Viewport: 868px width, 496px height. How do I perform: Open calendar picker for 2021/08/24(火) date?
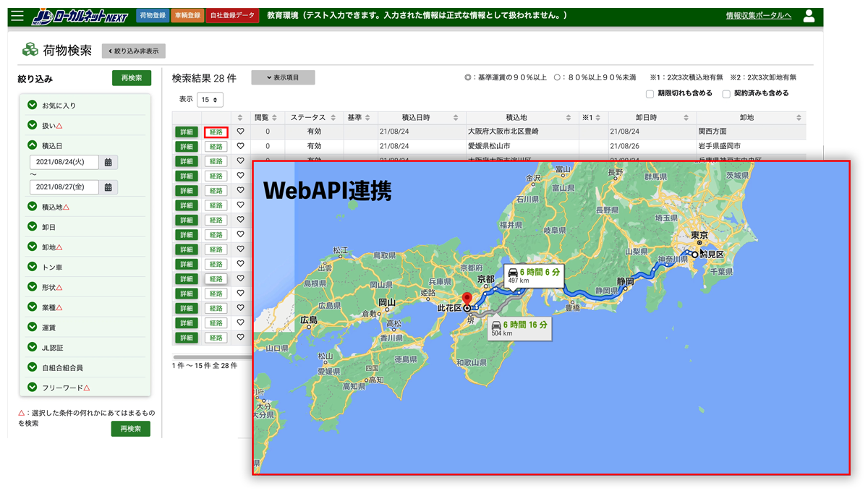tap(109, 163)
